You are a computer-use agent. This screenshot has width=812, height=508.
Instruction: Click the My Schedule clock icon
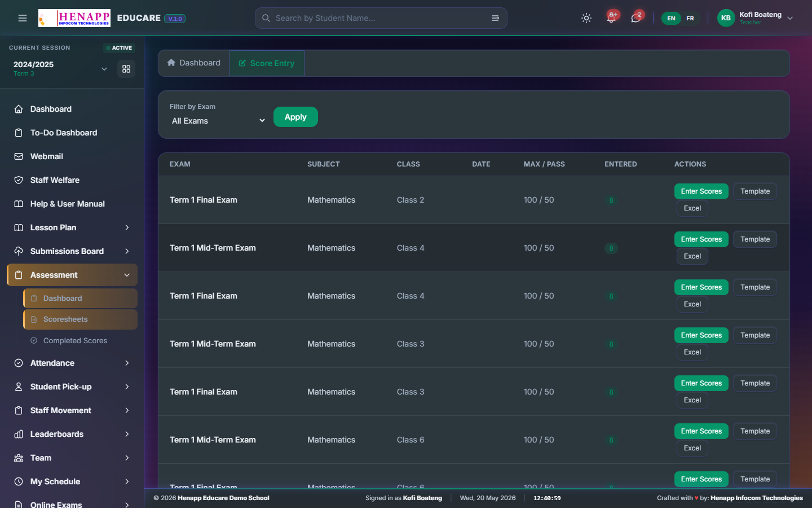click(x=19, y=481)
